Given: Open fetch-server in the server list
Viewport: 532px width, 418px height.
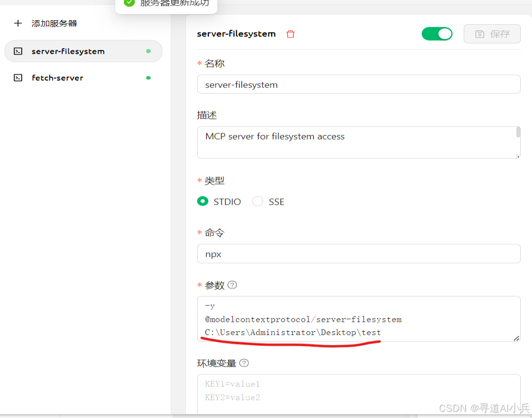Looking at the screenshot, I should coord(58,78).
